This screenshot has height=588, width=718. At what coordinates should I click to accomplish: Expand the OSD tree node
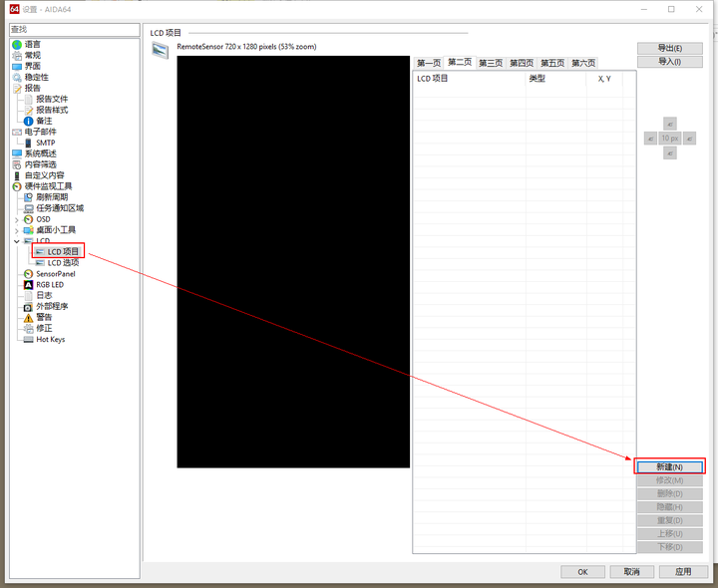(16, 219)
